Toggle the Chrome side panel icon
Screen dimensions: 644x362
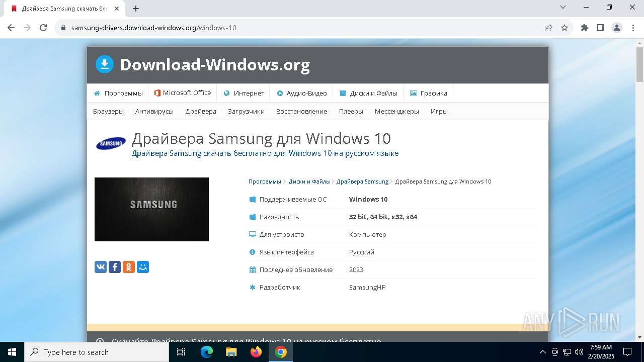pos(601,28)
